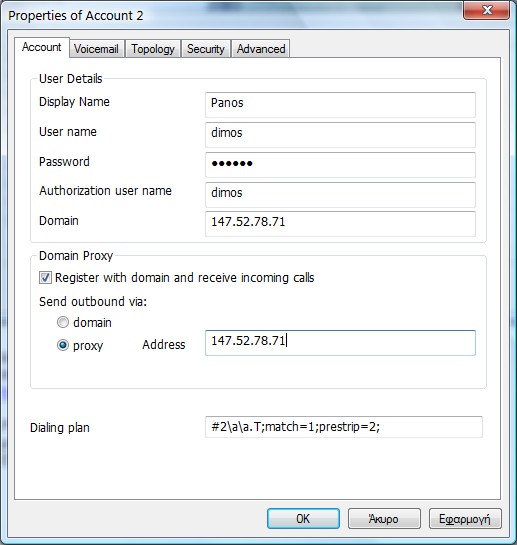
Task: Focus the proxy Address input field
Action: coord(340,343)
